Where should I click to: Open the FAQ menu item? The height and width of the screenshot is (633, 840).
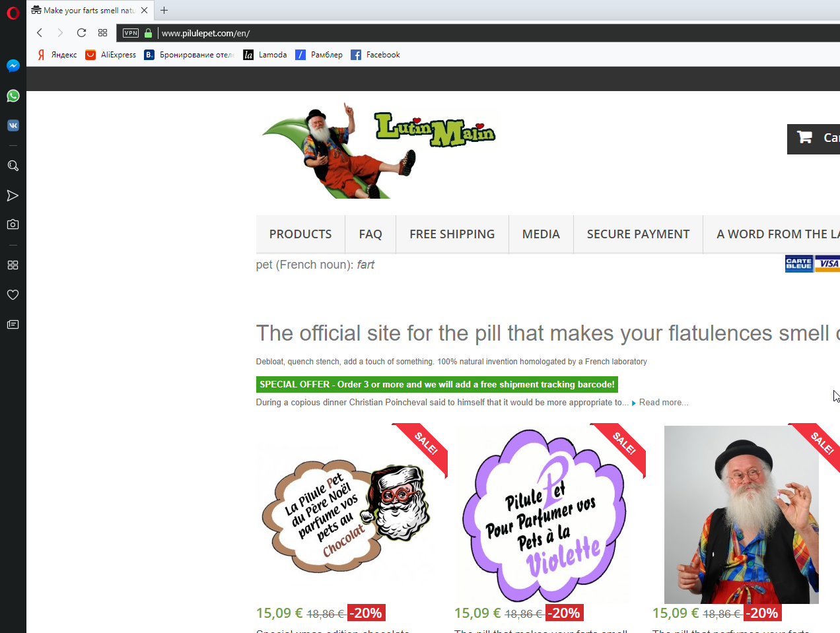[x=370, y=234]
